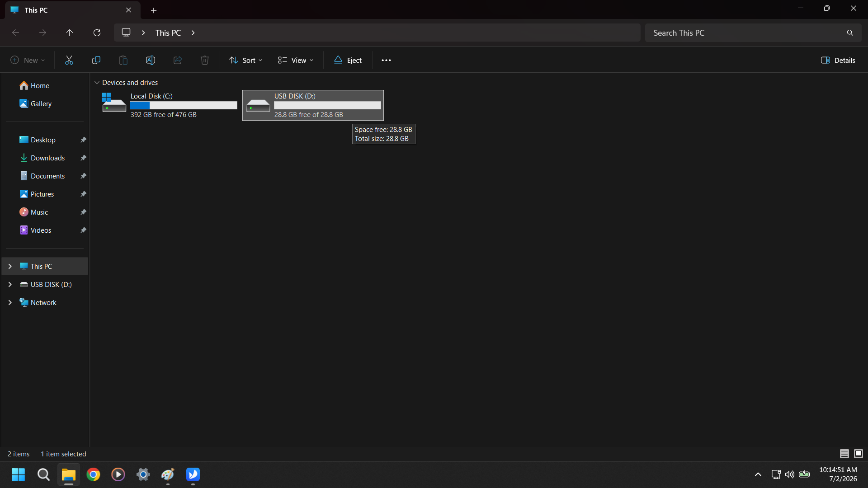Select the This PC tab
Image resolution: width=868 pixels, height=488 pixels.
[x=72, y=10]
